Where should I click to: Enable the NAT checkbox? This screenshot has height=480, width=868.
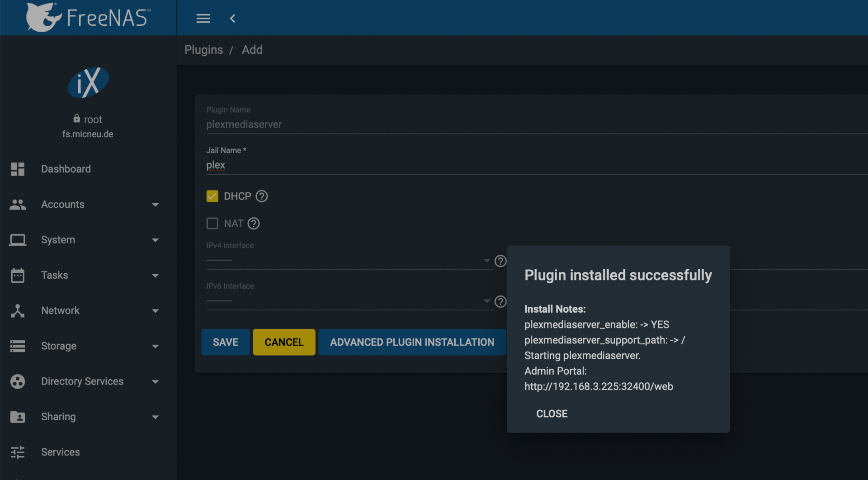[x=212, y=223]
